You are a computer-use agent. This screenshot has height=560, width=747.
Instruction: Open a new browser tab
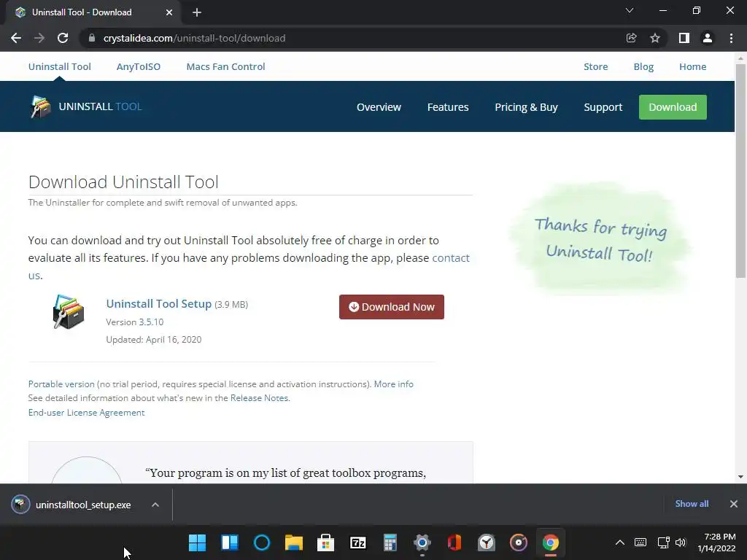(197, 12)
